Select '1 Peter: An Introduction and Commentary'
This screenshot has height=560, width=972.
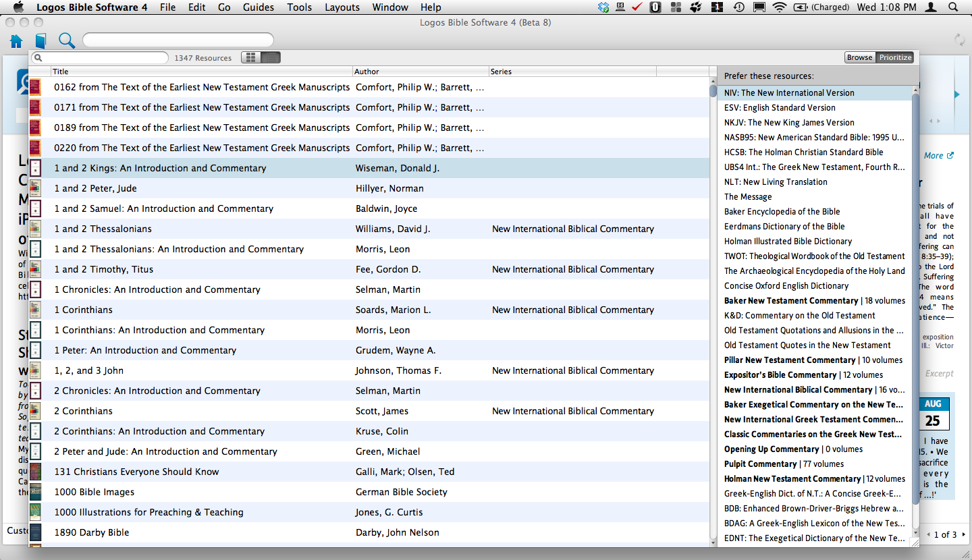click(369, 350)
